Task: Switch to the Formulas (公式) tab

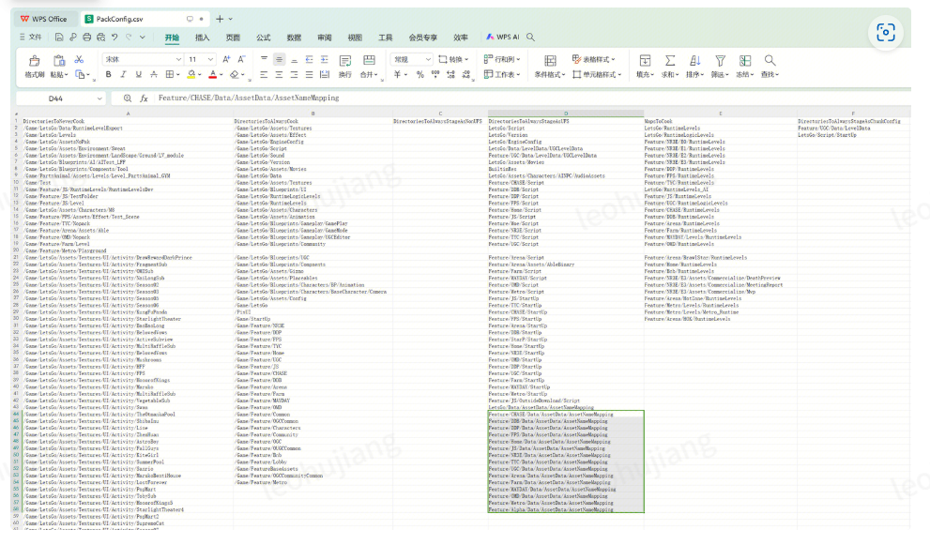Action: click(x=264, y=38)
